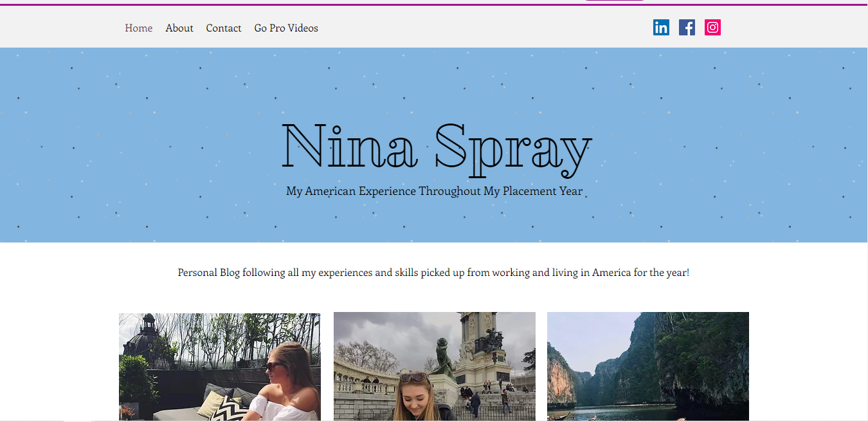
Task: Open the Go Pro Videos page
Action: tap(286, 28)
